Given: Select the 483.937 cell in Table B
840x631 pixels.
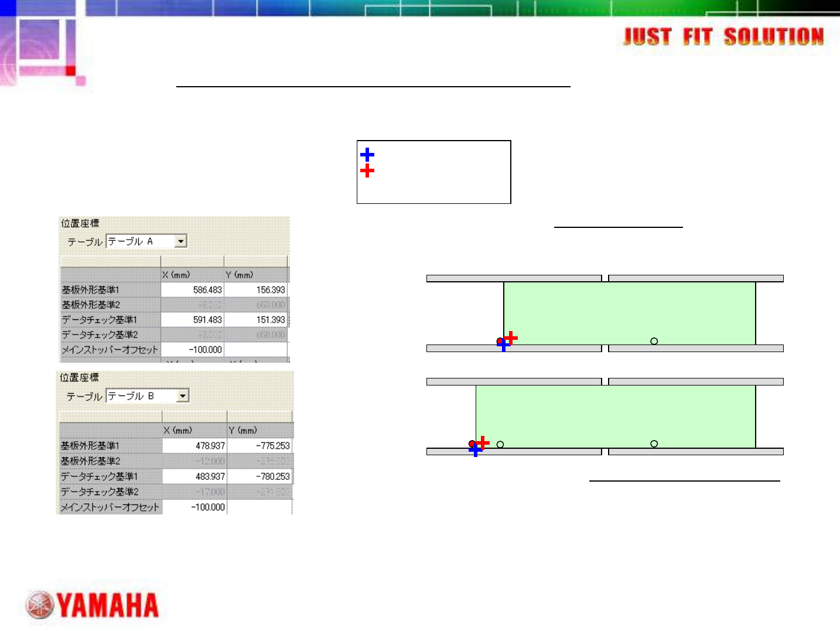Looking at the screenshot, I should [194, 476].
